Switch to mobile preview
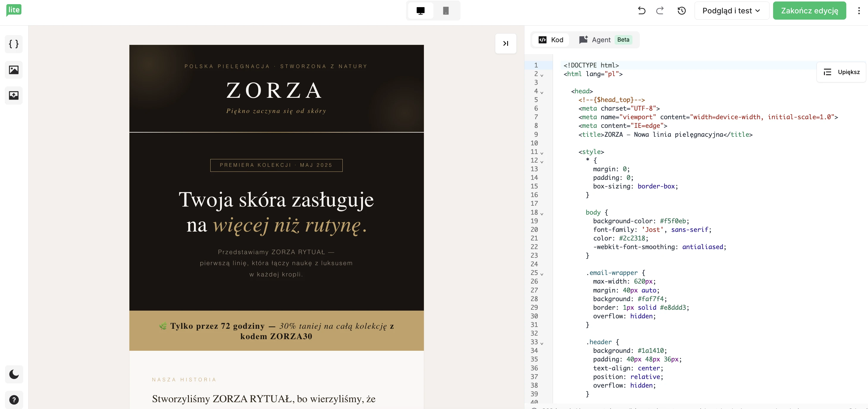Viewport: 868px width, 409px height. pyautogui.click(x=446, y=10)
